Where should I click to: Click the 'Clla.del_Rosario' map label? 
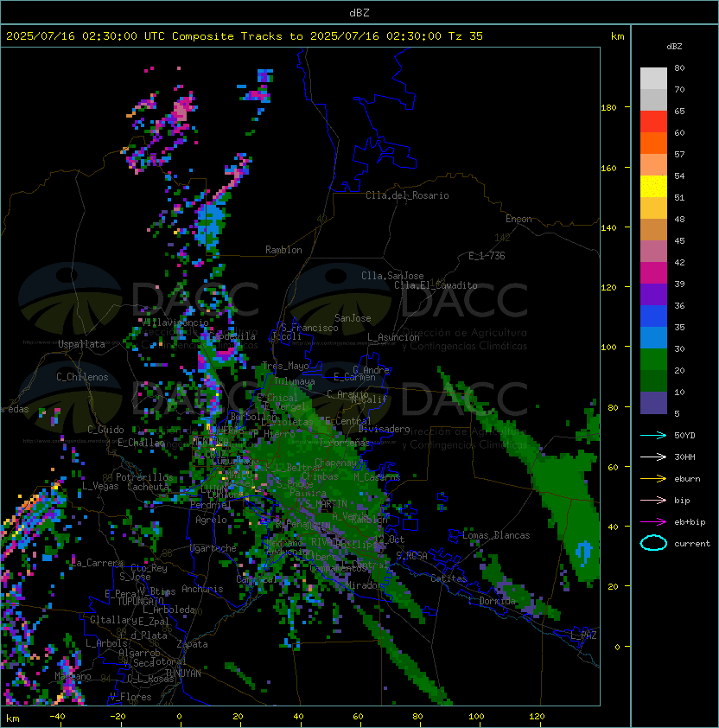(x=407, y=196)
